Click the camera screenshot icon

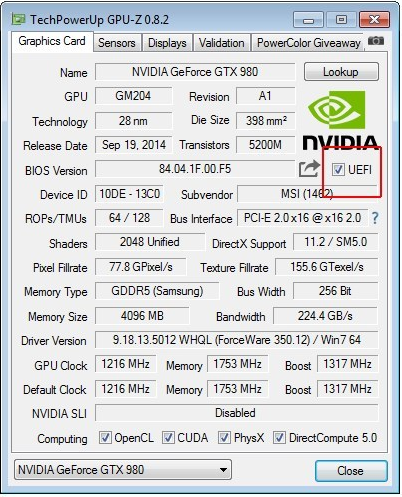[376, 41]
